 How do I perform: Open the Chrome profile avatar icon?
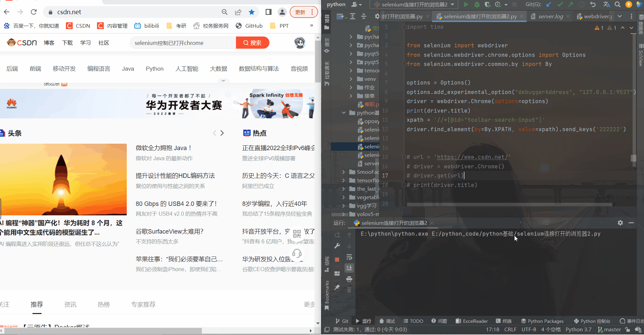point(282,12)
